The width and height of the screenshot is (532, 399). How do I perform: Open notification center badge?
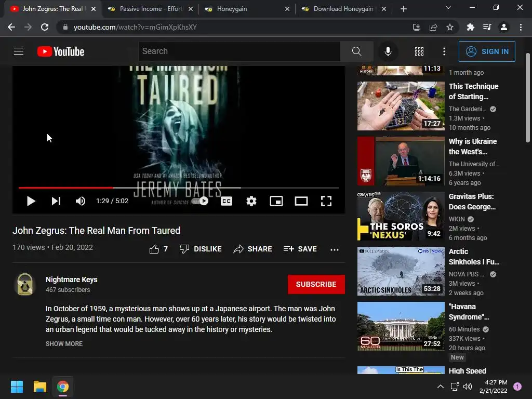click(x=517, y=386)
